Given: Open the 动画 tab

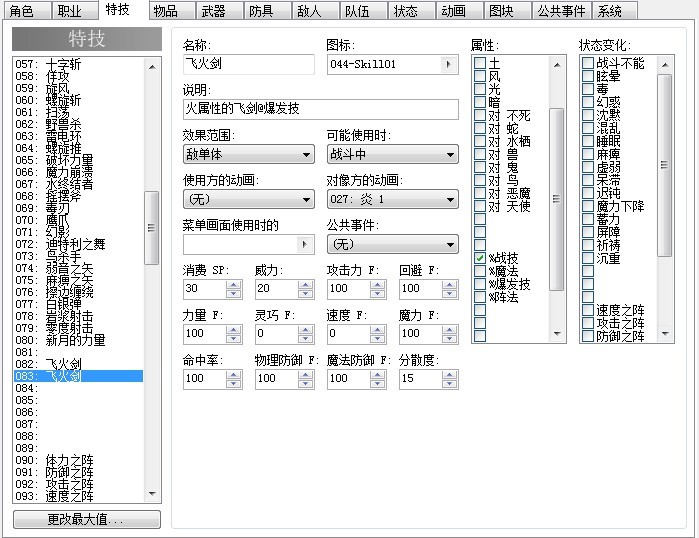Looking at the screenshot, I should [460, 11].
